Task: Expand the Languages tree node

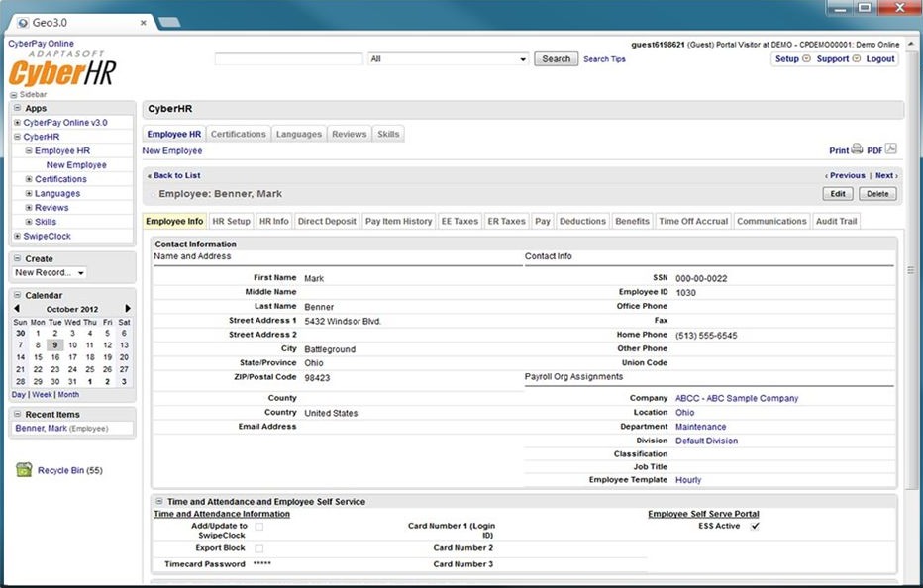Action: [x=29, y=193]
